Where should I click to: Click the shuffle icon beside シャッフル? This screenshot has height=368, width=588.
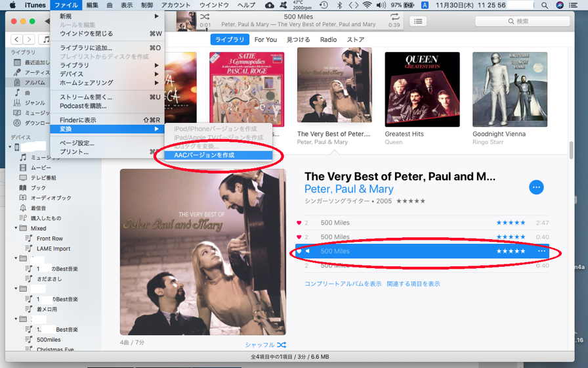(282, 345)
